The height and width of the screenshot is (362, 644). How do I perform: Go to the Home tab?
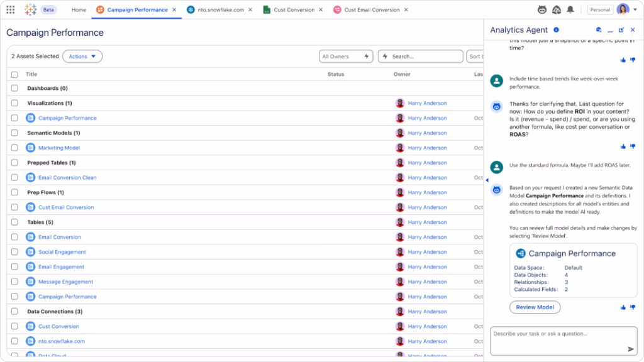pyautogui.click(x=79, y=10)
